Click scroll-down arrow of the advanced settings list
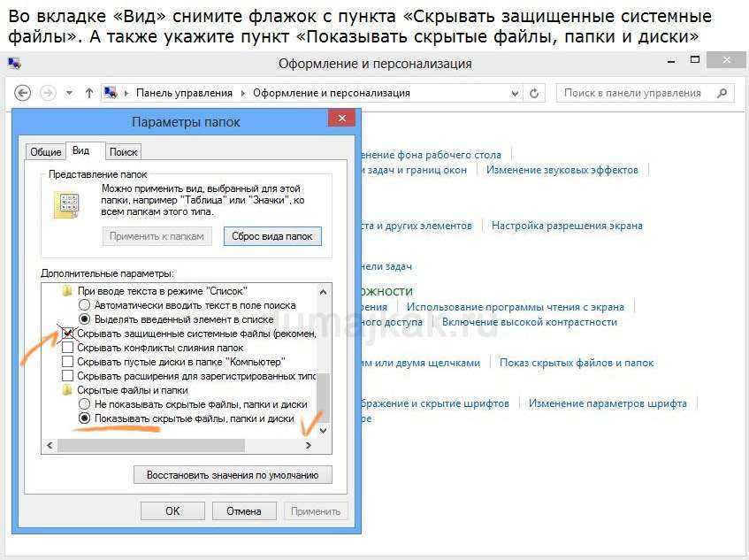Image resolution: width=749 pixels, height=560 pixels. (323, 430)
